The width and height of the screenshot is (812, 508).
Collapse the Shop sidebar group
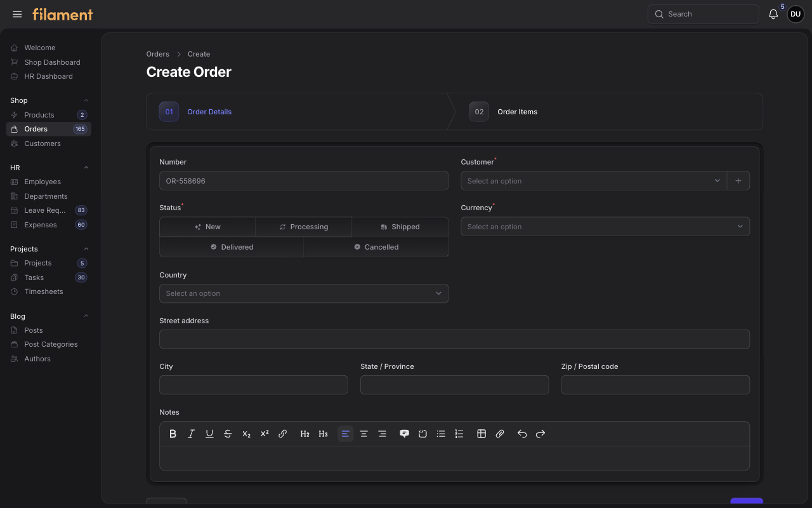coord(86,100)
